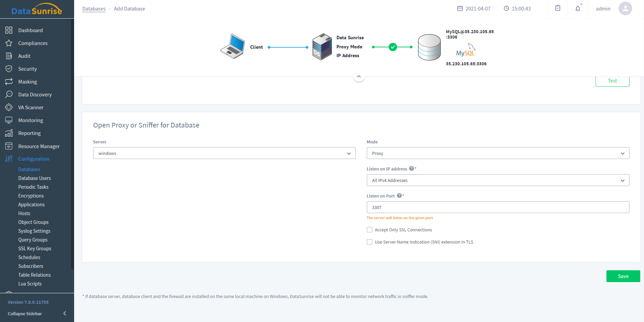The height and width of the screenshot is (322, 644).
Task: Open the clipboard tasks icon in header
Action: pos(558,8)
